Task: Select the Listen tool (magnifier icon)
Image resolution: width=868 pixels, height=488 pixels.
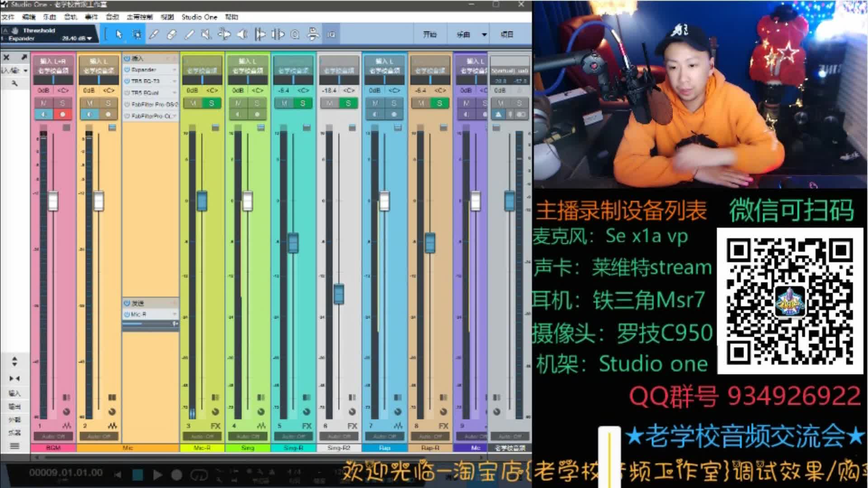Action: pos(295,34)
